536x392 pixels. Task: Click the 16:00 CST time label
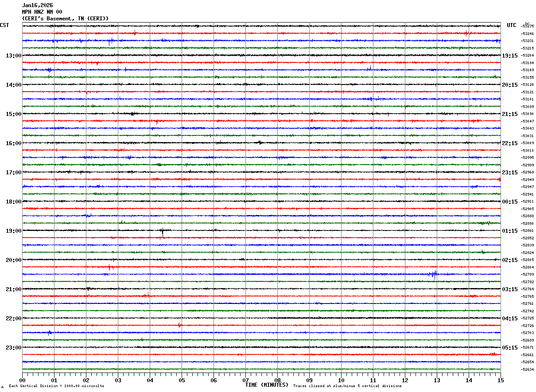tap(13, 143)
